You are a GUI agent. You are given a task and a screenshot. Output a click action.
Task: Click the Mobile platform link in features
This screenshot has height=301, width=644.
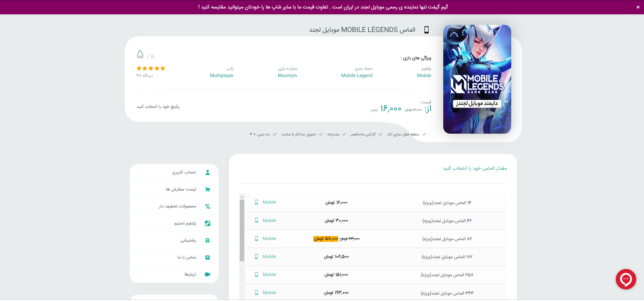click(424, 76)
